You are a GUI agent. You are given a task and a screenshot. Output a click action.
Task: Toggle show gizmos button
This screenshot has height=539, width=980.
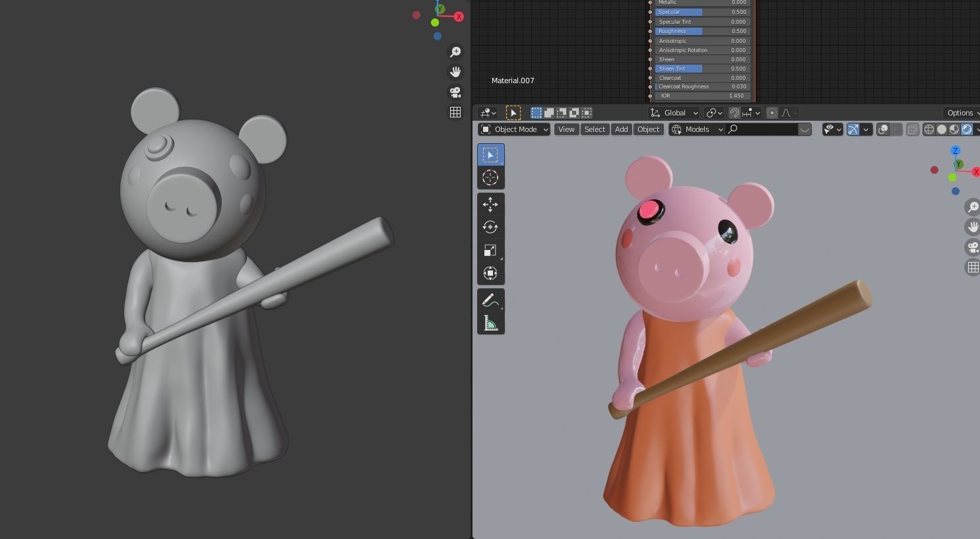(853, 129)
